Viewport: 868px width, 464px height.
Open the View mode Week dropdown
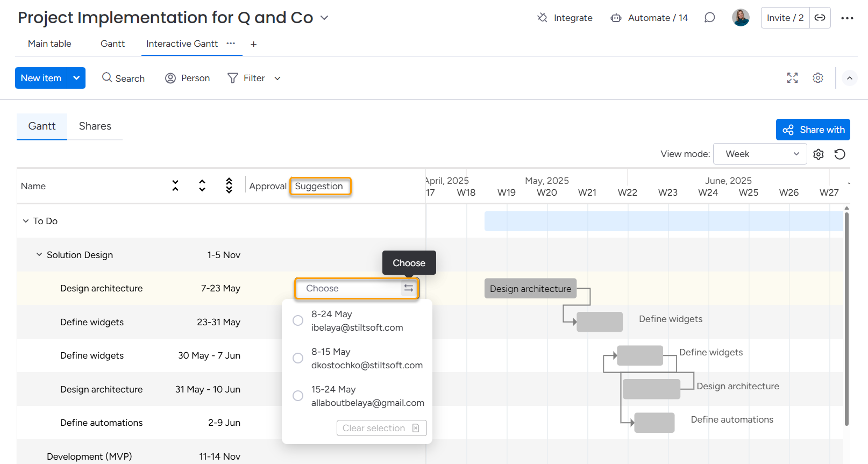coord(759,154)
